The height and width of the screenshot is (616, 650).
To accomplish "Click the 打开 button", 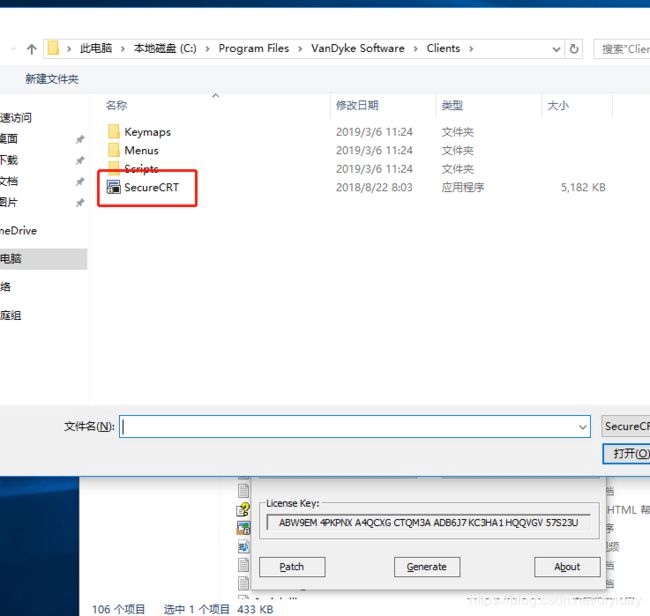I will coord(626,454).
